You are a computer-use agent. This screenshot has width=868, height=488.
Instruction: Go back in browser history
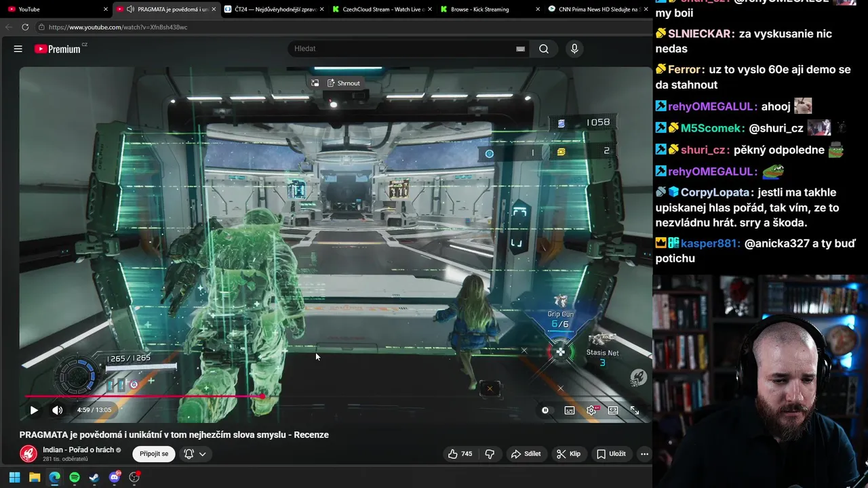pyautogui.click(x=9, y=27)
